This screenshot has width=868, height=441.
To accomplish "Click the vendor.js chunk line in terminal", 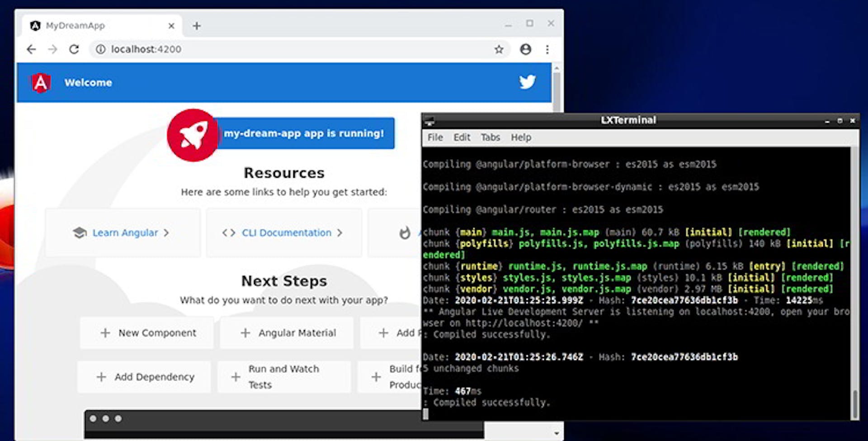I will pyautogui.click(x=628, y=289).
